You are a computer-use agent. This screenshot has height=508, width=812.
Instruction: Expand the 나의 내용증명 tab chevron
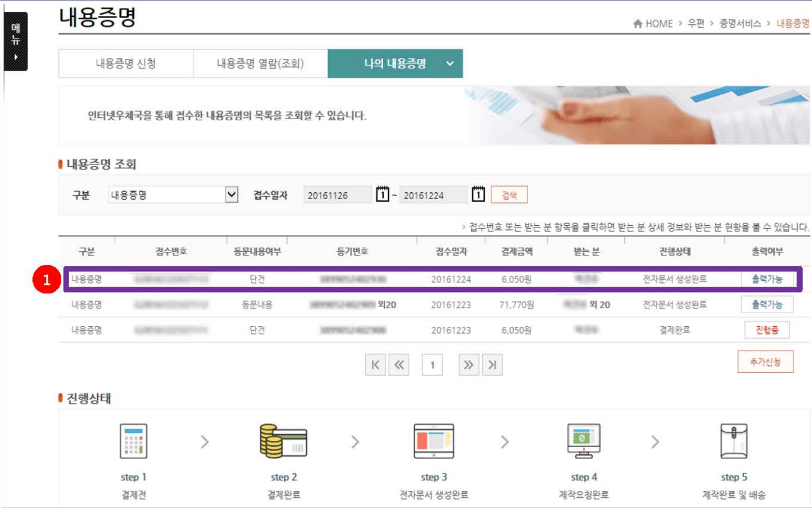(x=450, y=63)
